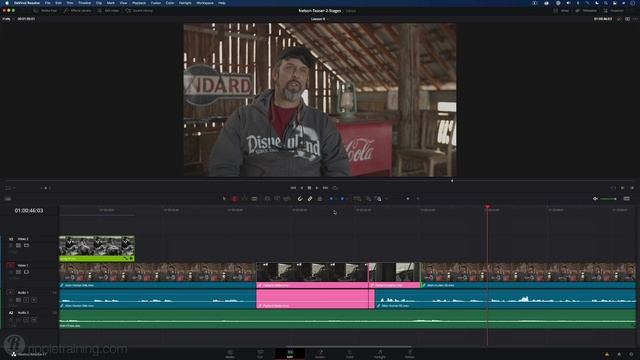This screenshot has height=360, width=640.
Task: Click the Overwrite Clip toolbar icon
Action: pos(277,199)
